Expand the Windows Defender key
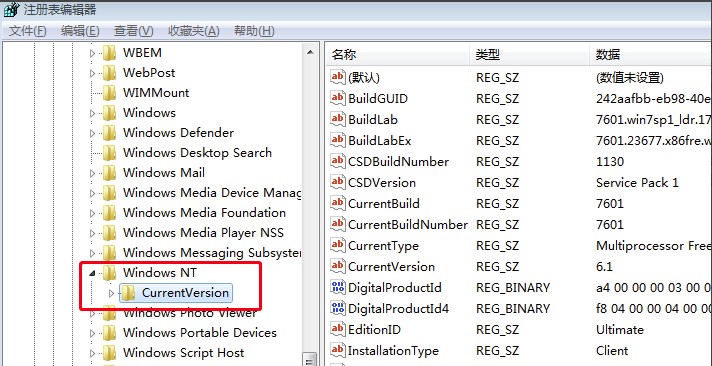 tap(93, 133)
